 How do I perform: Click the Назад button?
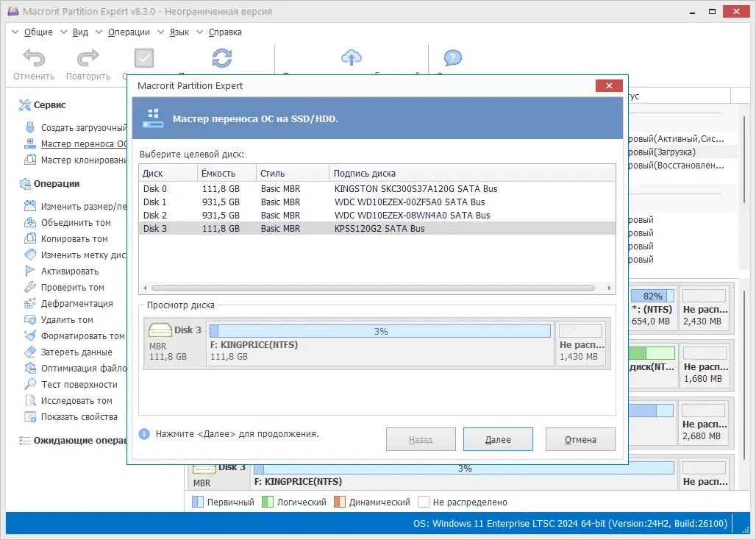(421, 439)
